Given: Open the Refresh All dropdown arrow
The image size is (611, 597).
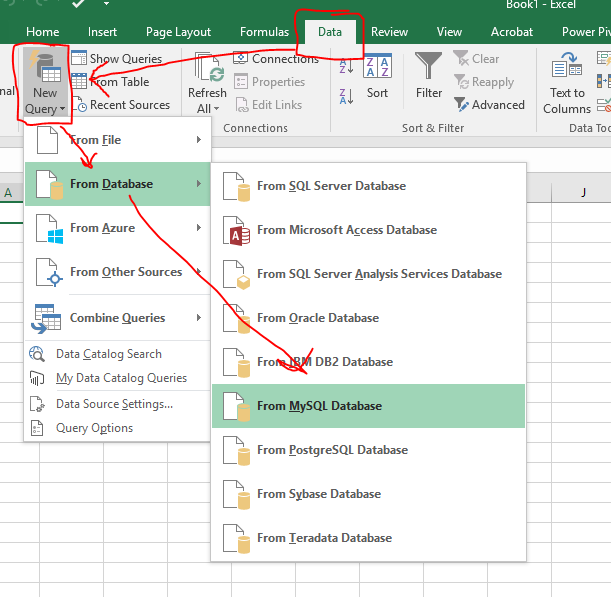Looking at the screenshot, I should [217, 109].
